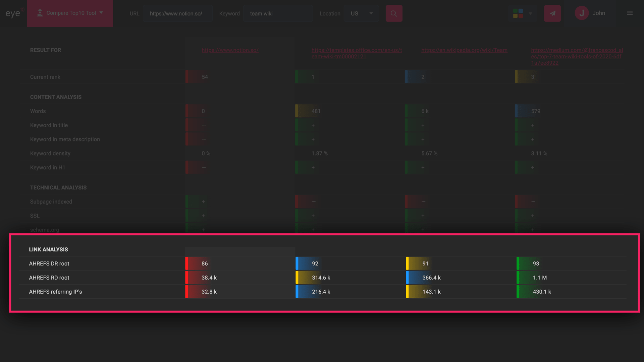Click the Subpage indexed row label
The height and width of the screenshot is (362, 644).
[x=51, y=201]
